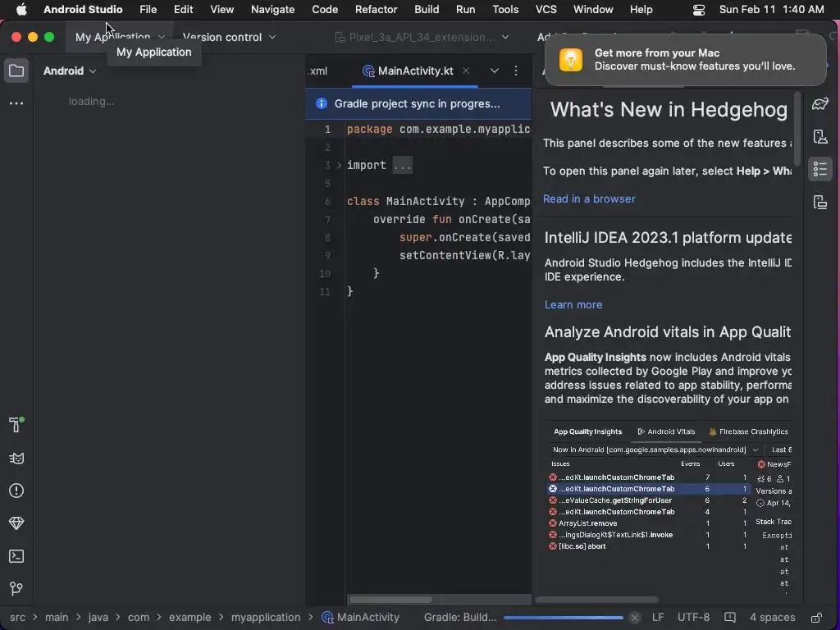This screenshot has width=840, height=630.
Task: Open the VCS menu
Action: [x=546, y=9]
